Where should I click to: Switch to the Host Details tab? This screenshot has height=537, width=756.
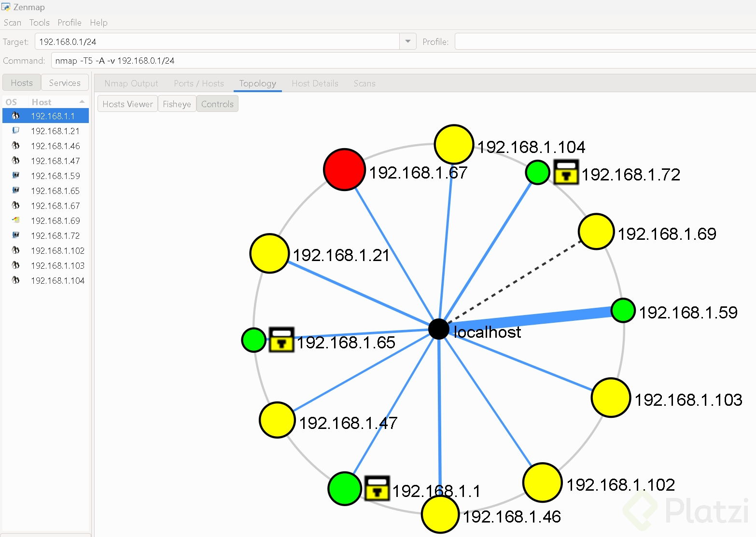pyautogui.click(x=315, y=83)
